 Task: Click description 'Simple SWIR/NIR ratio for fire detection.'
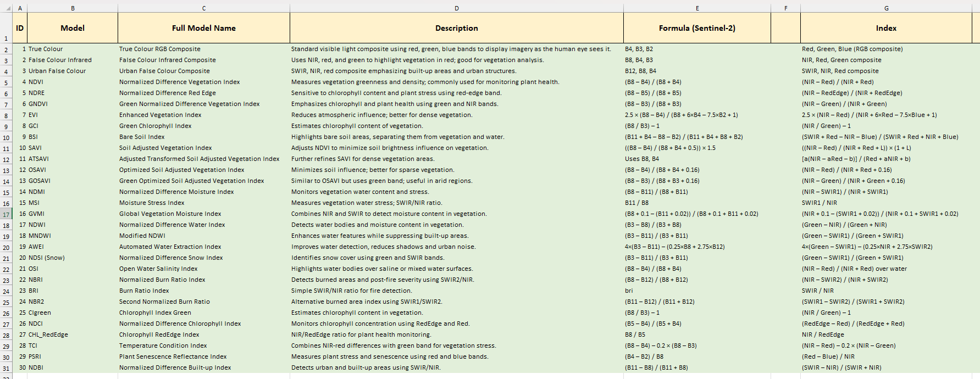[457, 291]
